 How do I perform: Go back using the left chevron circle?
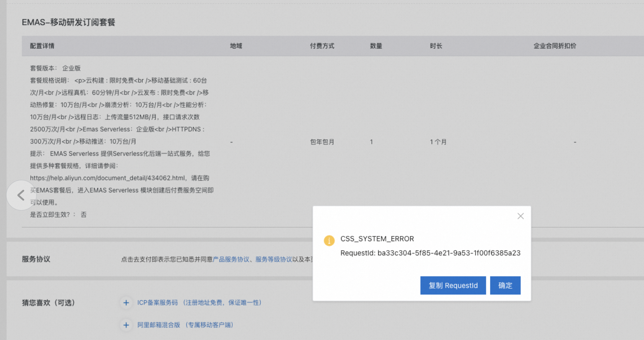[x=21, y=195]
